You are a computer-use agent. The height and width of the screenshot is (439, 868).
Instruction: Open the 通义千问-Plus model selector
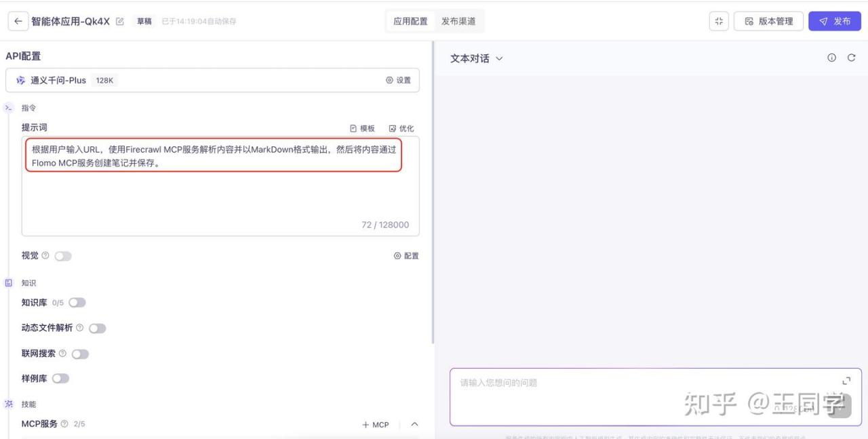point(212,80)
